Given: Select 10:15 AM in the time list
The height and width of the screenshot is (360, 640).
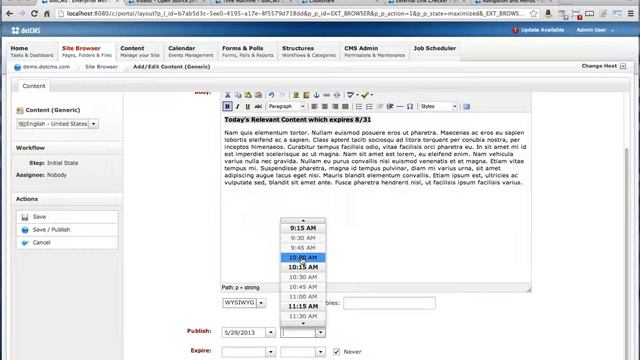Looking at the screenshot, I should pyautogui.click(x=303, y=267).
